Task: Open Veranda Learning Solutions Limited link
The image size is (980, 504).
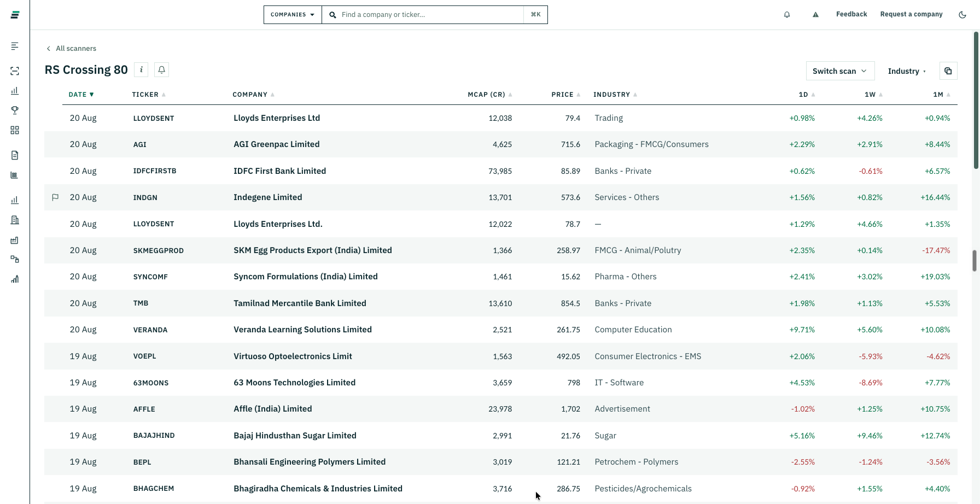Action: click(303, 330)
